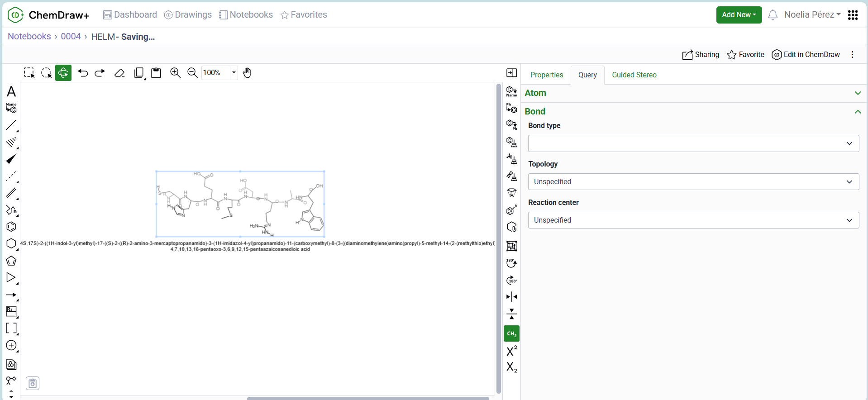Viewport: 868px width, 400px height.
Task: Open the Bond type dropdown
Action: click(x=693, y=143)
